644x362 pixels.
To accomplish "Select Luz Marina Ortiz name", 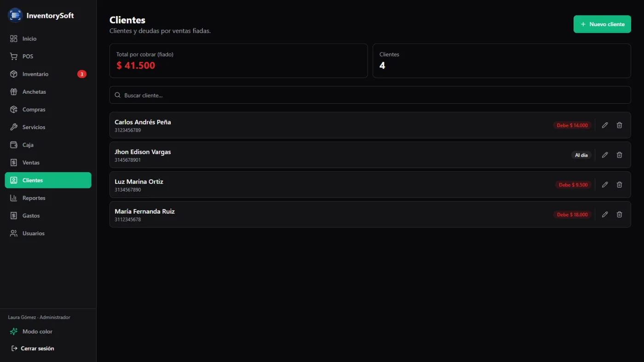I will click(139, 181).
